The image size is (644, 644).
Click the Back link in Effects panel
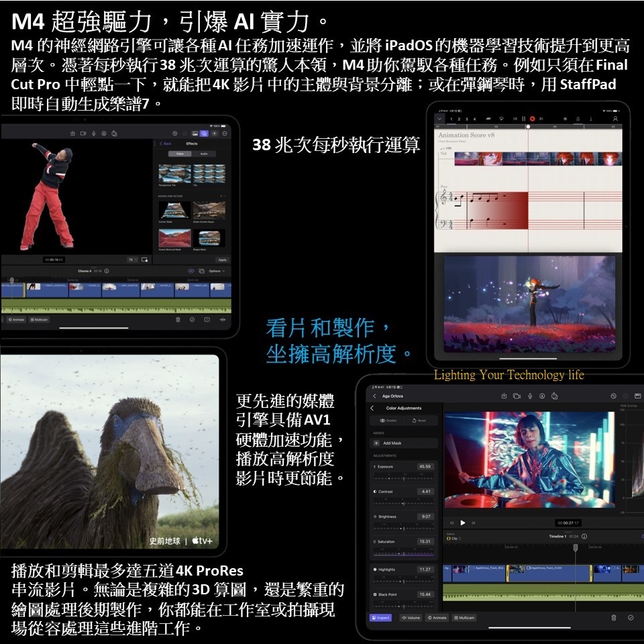(x=166, y=144)
